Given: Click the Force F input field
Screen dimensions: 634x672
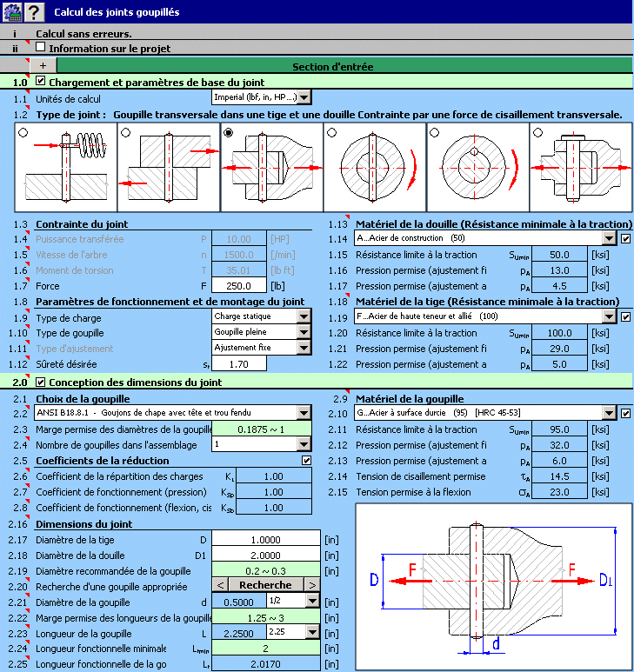Looking at the screenshot, I should pyautogui.click(x=239, y=286).
